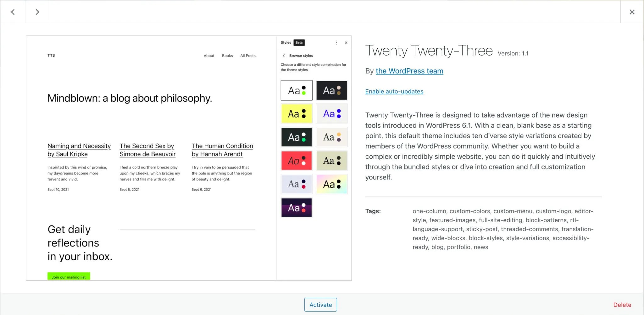Select the black style variation with green dot
Viewport: 644px width, 315px height.
[296, 137]
